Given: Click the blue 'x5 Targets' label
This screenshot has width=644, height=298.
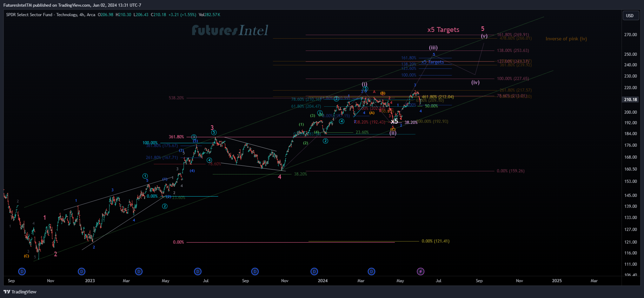Looking at the screenshot, I should [433, 62].
